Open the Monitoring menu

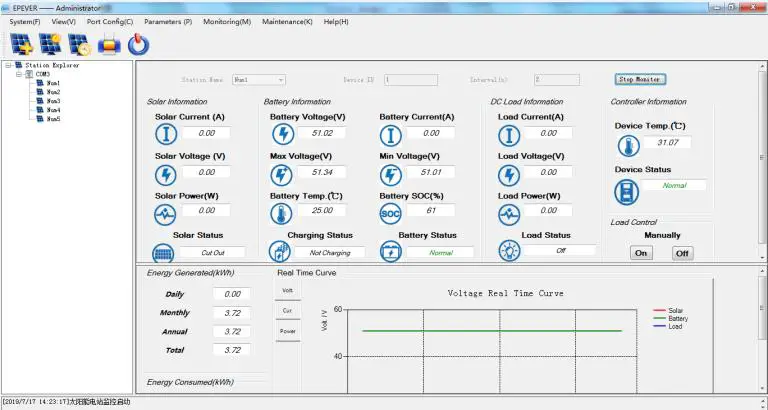[227, 21]
